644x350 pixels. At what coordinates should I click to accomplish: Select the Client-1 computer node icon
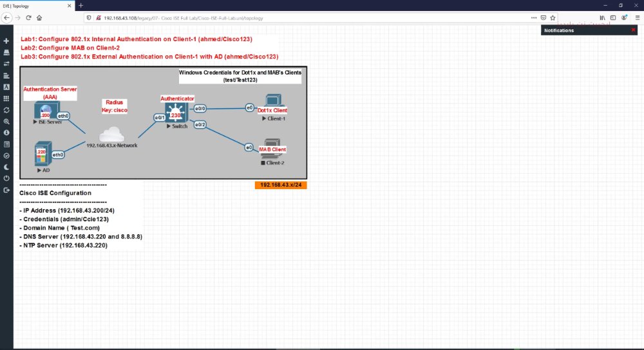272,101
